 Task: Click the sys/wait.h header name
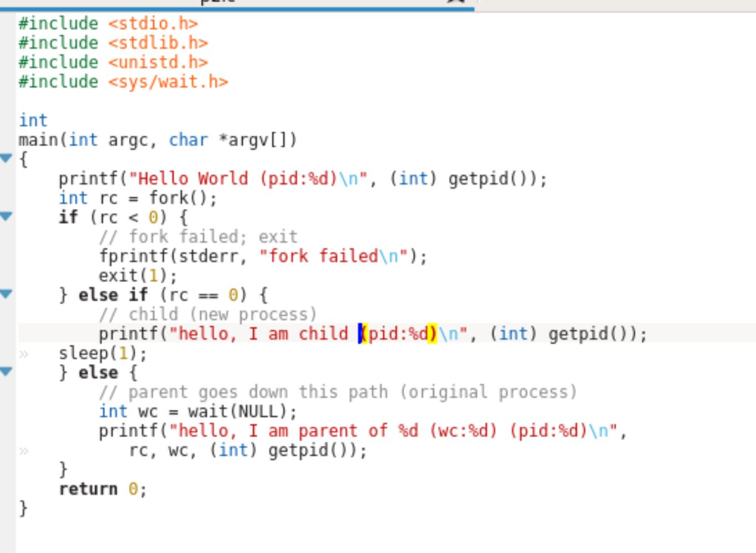[x=170, y=81]
